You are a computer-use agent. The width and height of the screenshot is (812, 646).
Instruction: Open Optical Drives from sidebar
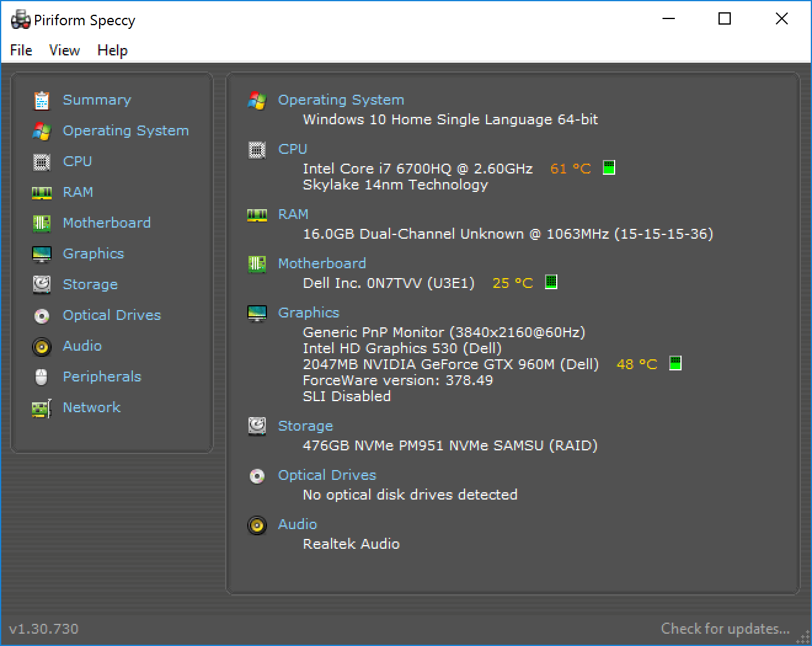tap(111, 315)
